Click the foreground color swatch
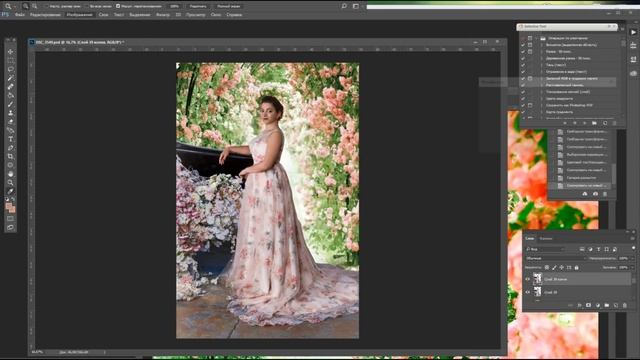The height and width of the screenshot is (360, 640). (x=9, y=207)
